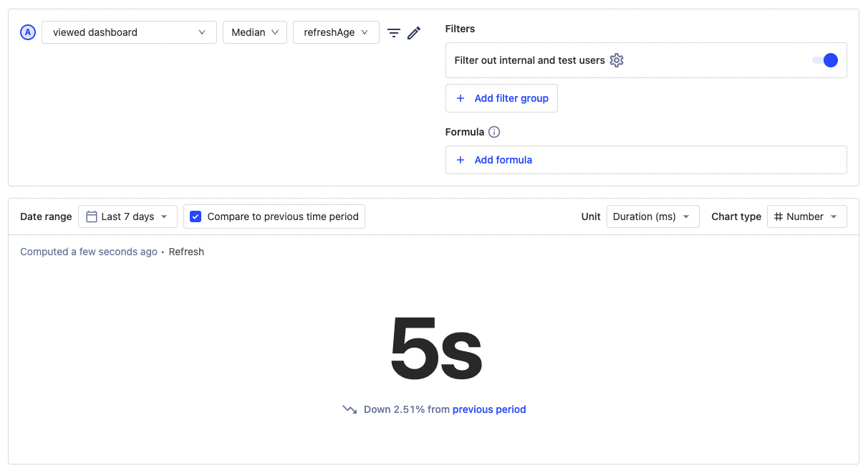Viewport: 868px width, 476px height.
Task: Change chart type via the Number dropdown
Action: pos(807,216)
